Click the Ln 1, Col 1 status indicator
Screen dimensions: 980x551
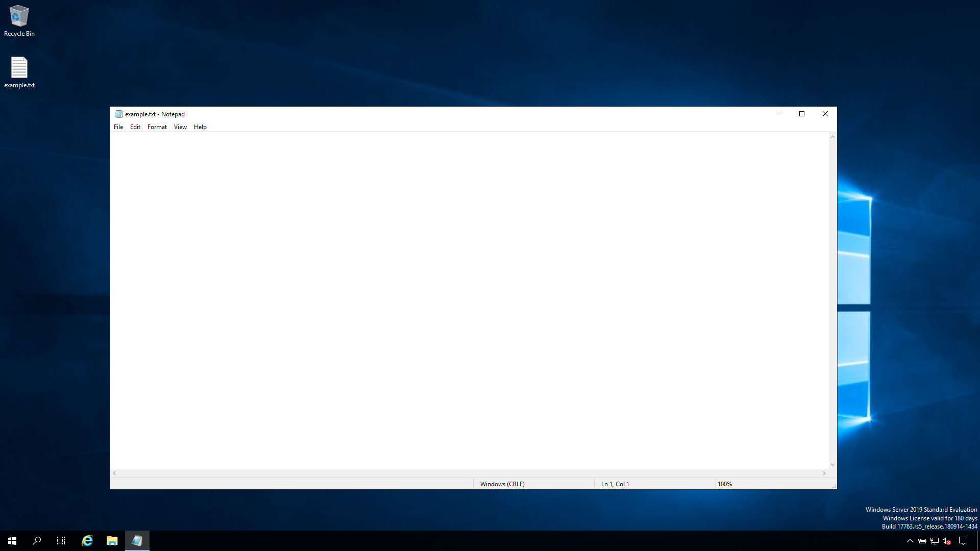pos(615,484)
